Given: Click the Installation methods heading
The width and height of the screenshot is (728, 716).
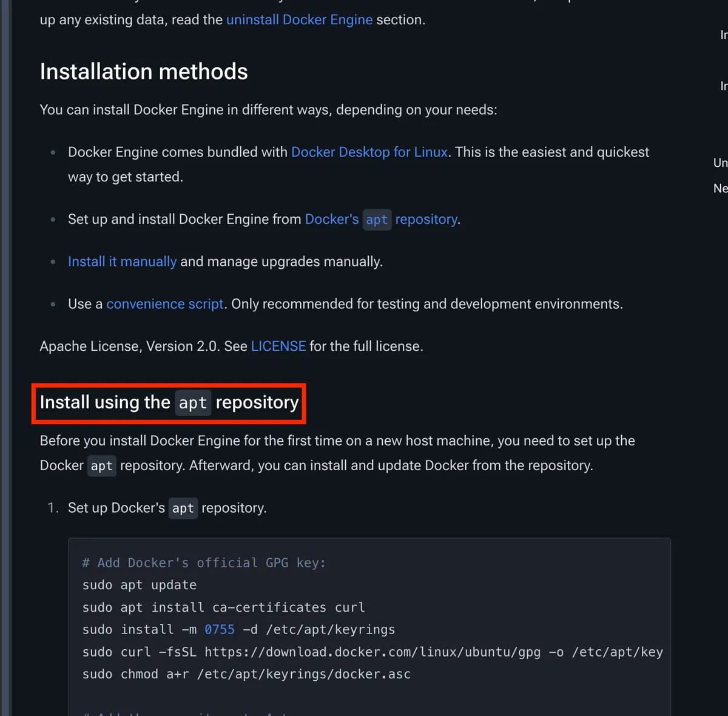Looking at the screenshot, I should (144, 72).
